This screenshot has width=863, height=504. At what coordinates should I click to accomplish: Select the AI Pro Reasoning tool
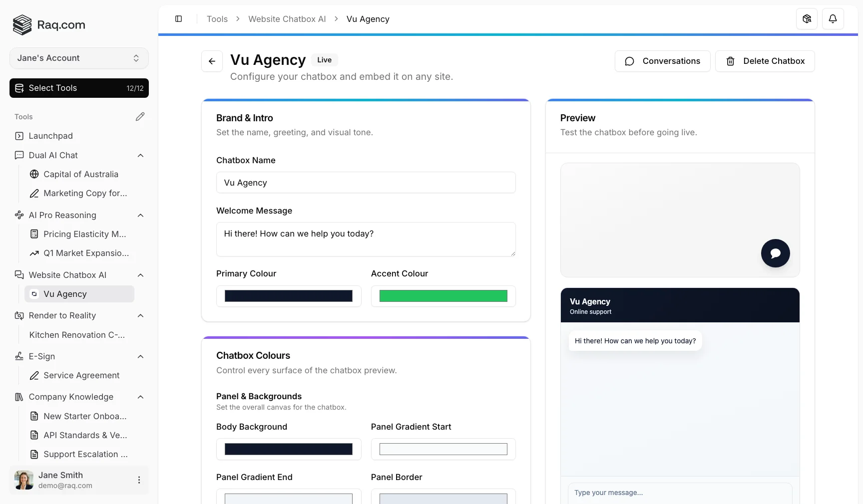62,215
